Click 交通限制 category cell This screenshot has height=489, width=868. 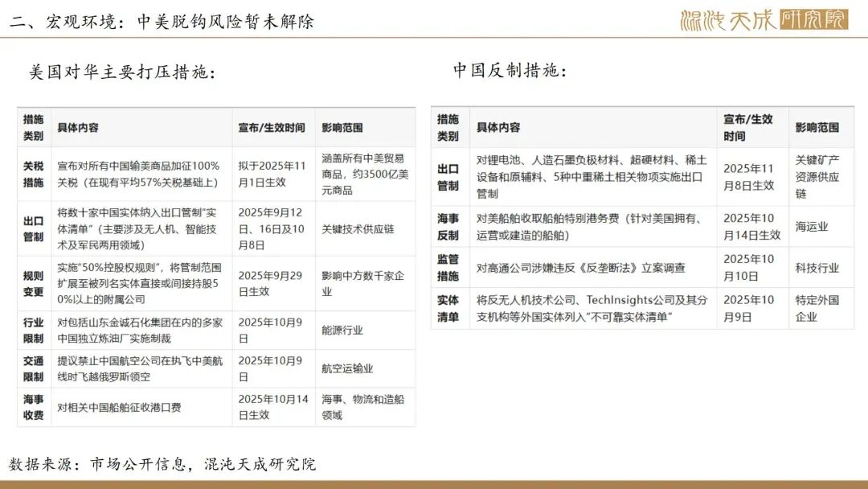34,369
